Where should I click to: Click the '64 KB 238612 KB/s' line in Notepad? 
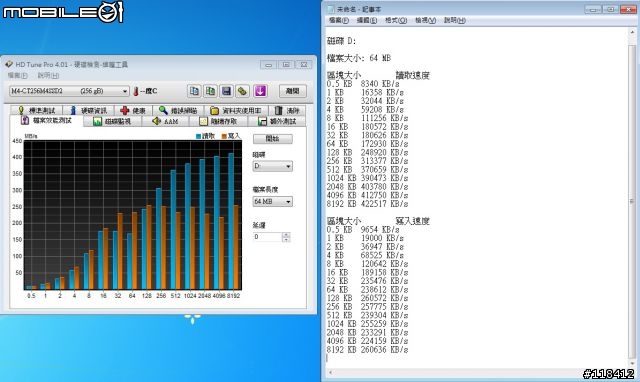click(x=367, y=289)
